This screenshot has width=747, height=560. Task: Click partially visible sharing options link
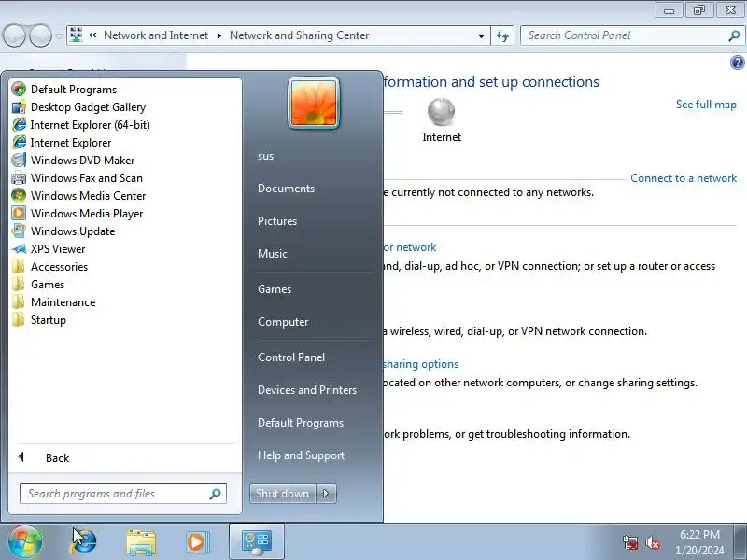coord(421,364)
